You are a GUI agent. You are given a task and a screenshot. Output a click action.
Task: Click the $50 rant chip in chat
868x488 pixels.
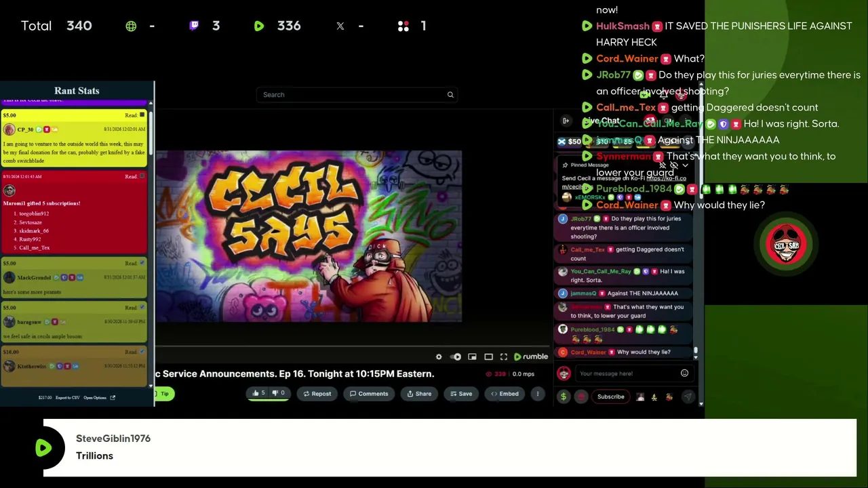pos(570,142)
